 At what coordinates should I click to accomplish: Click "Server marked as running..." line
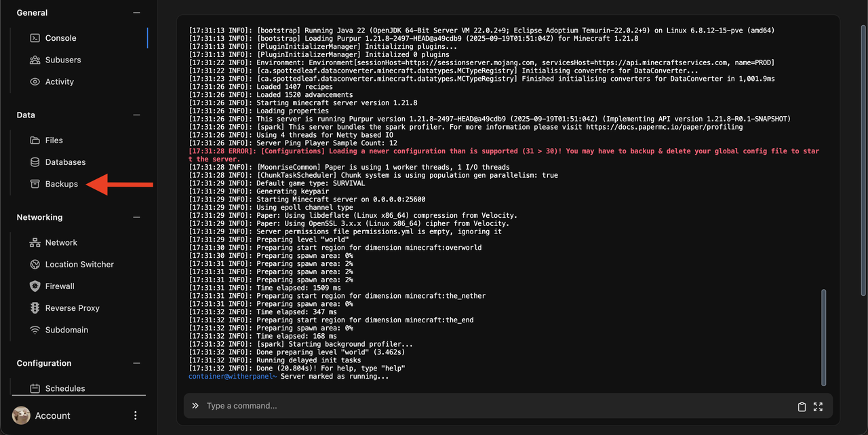(x=335, y=376)
